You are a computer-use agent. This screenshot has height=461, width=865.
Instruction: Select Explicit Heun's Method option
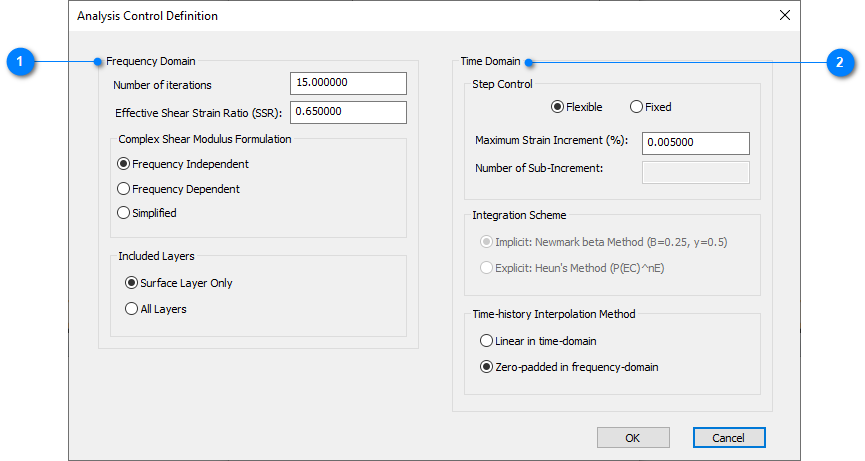572,268
